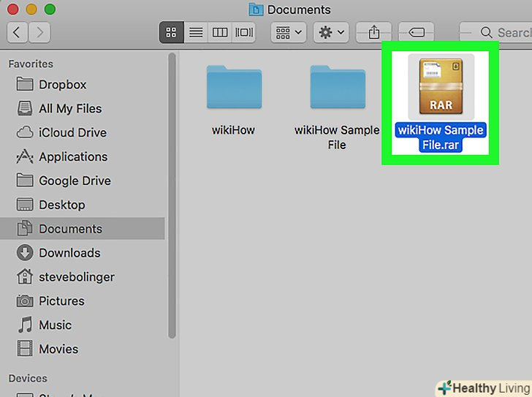532x397 pixels.
Task: Click the wikiHow Sample File.rar filename
Action: (441, 137)
